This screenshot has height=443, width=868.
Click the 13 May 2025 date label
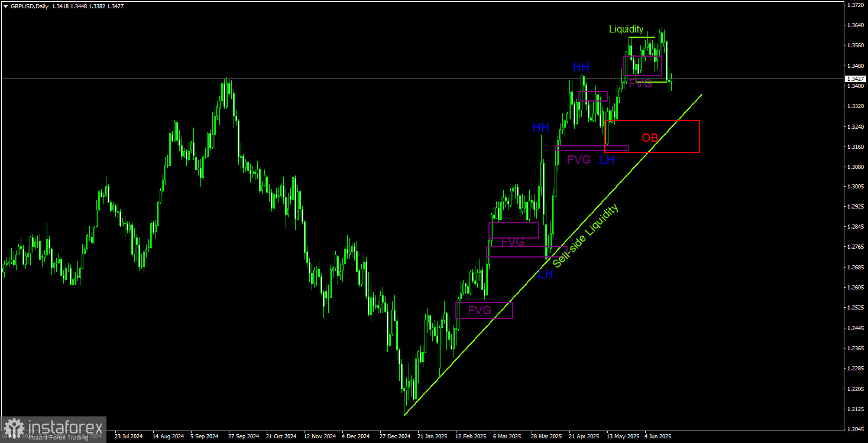pos(622,437)
